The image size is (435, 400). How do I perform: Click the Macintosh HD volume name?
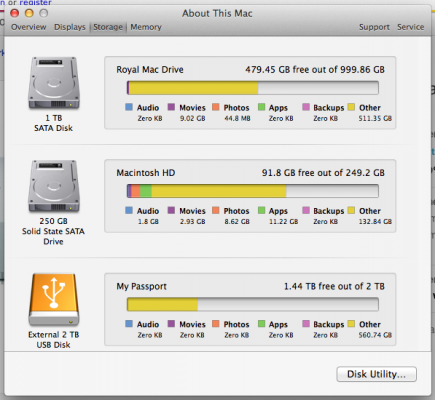pyautogui.click(x=146, y=173)
